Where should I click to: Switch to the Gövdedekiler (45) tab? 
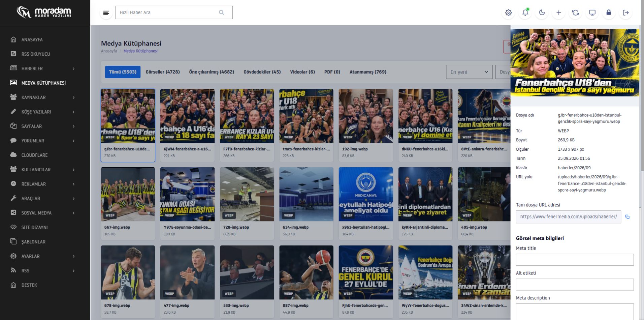point(262,72)
